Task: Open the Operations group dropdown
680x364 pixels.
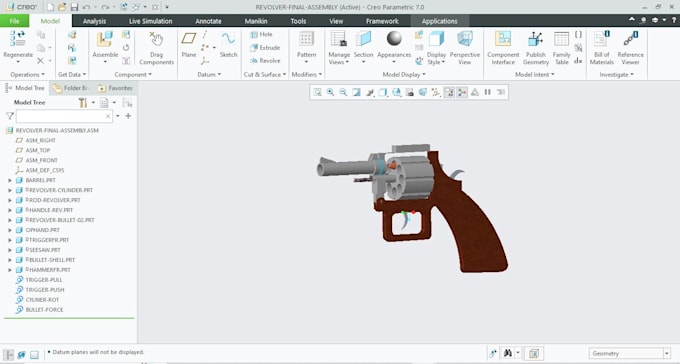Action: tap(27, 75)
